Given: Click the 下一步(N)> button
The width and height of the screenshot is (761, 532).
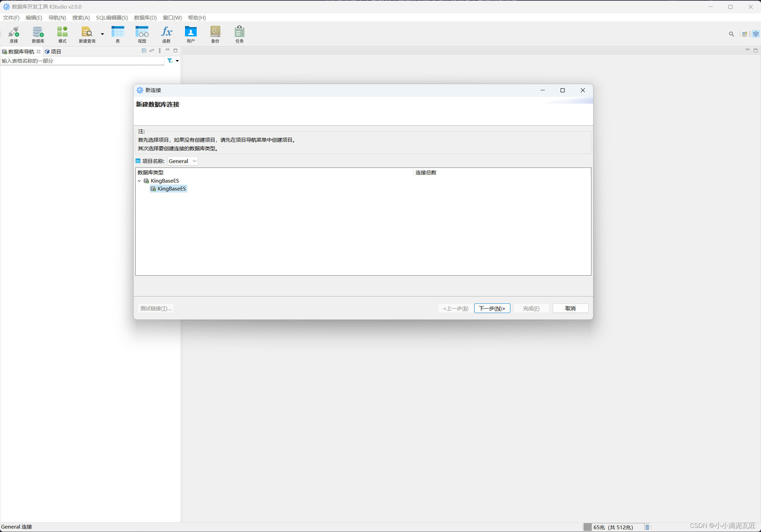Looking at the screenshot, I should (x=492, y=308).
